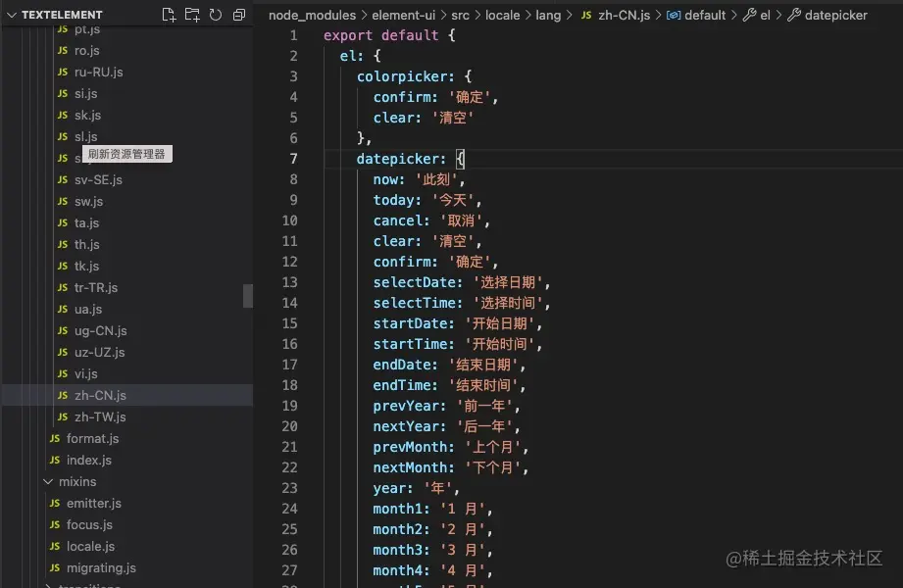Collapse all folders with the collapse icon

(x=239, y=15)
